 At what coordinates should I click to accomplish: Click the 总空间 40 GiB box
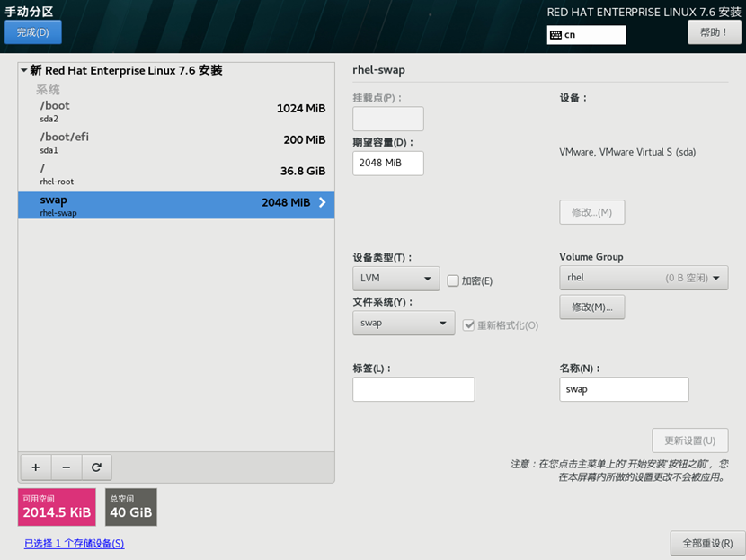[x=131, y=507]
